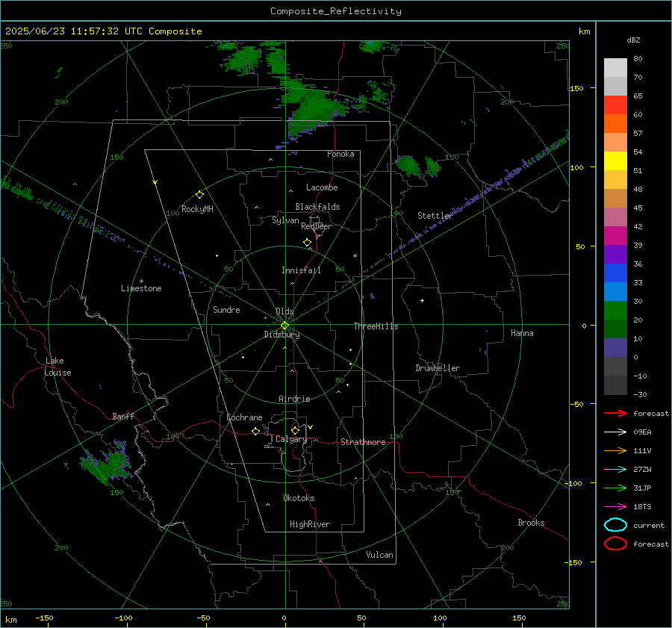Click the 27ZW legend label

tap(642, 470)
